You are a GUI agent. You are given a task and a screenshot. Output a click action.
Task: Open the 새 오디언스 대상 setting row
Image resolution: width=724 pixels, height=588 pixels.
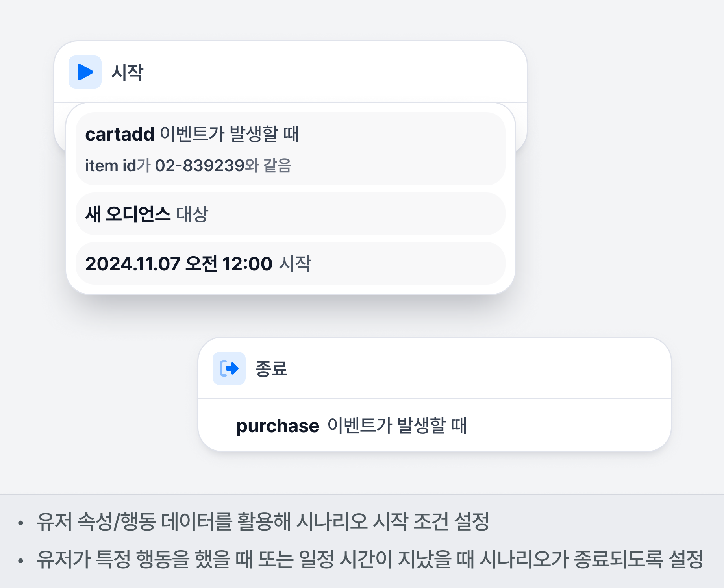(x=290, y=214)
